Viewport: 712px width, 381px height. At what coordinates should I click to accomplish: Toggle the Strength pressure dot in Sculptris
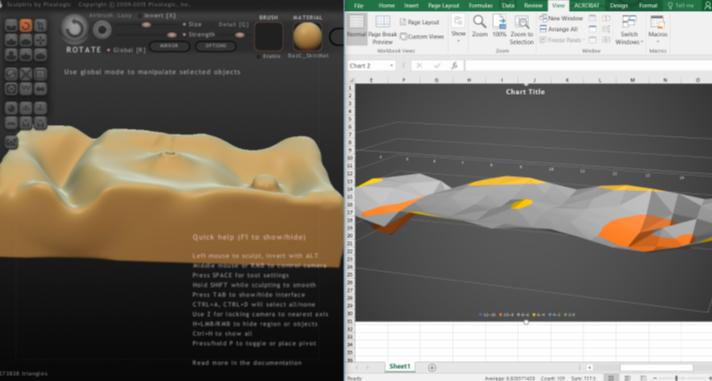point(184,35)
